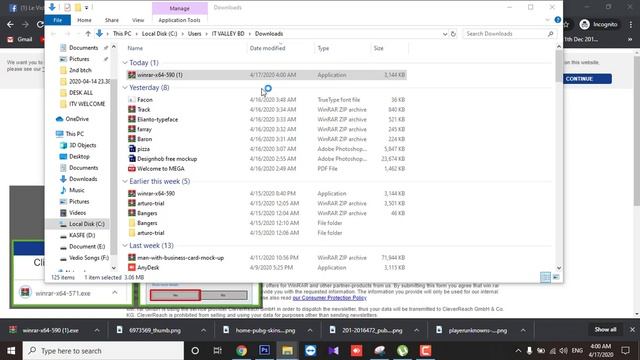Screen dimensions: 640x360
Task: Open options for home-pubg-skins png download
Action: pos(310,330)
